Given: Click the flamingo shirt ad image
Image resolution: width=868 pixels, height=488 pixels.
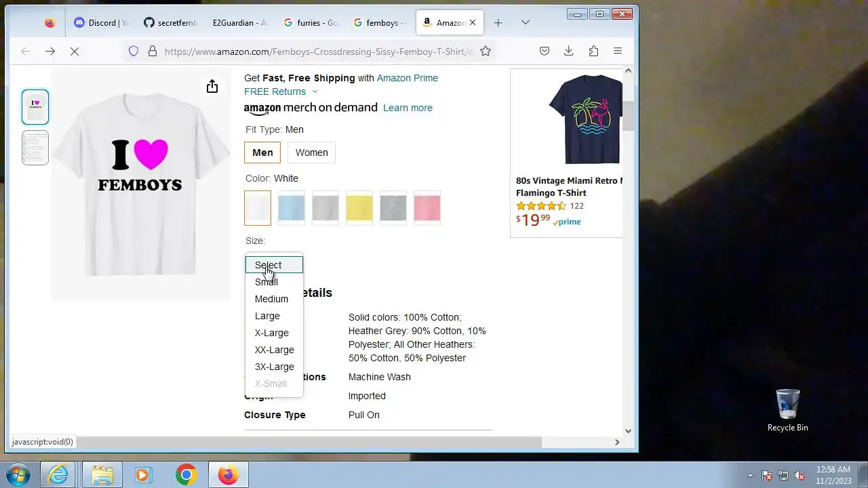Looking at the screenshot, I should (x=586, y=119).
